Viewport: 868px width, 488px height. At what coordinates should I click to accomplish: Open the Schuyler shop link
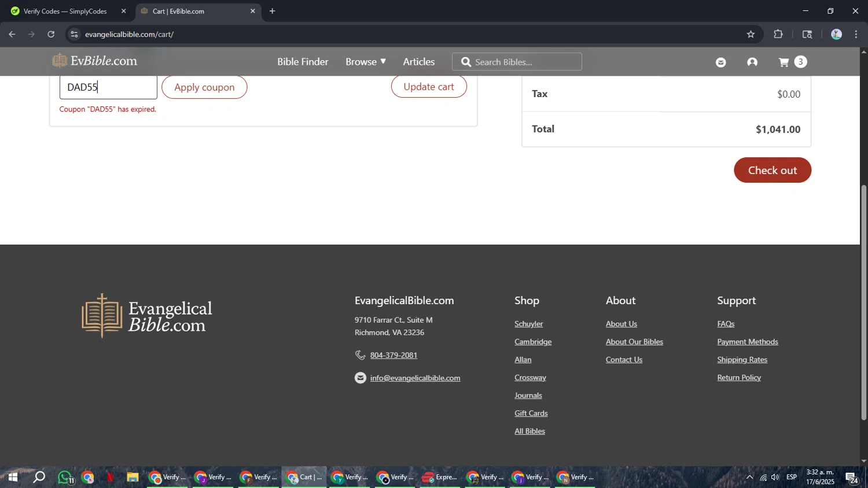coord(529,324)
